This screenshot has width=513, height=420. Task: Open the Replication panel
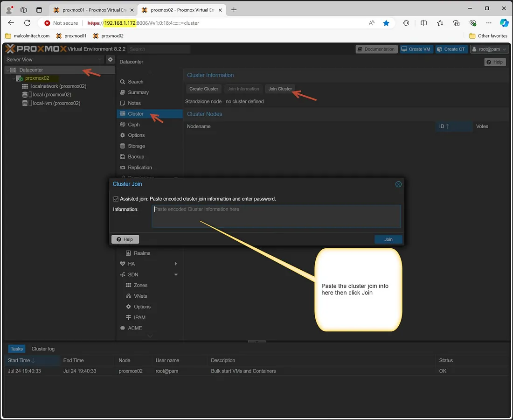[139, 167]
